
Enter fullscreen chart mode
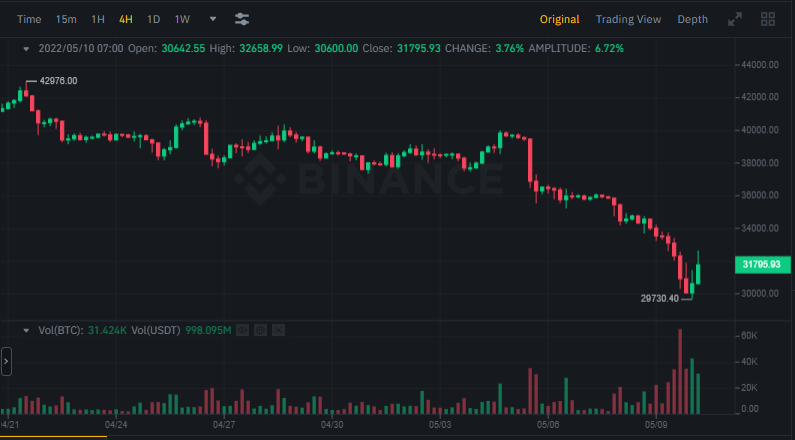(x=735, y=19)
